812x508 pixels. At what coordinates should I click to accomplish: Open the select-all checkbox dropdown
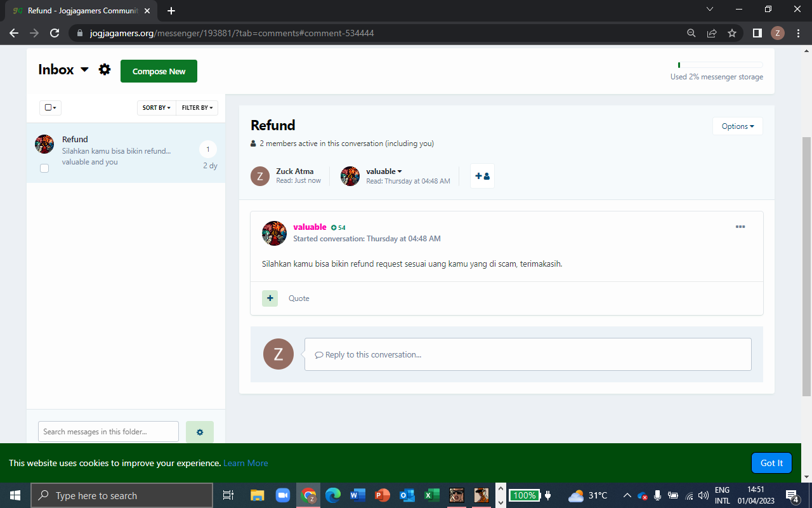pyautogui.click(x=50, y=108)
